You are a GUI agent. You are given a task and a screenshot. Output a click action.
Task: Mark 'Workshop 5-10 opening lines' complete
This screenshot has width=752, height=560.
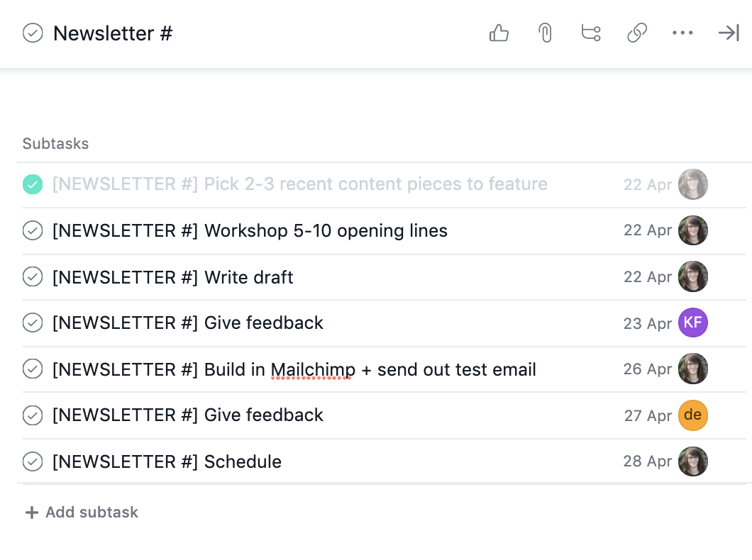[x=33, y=231]
